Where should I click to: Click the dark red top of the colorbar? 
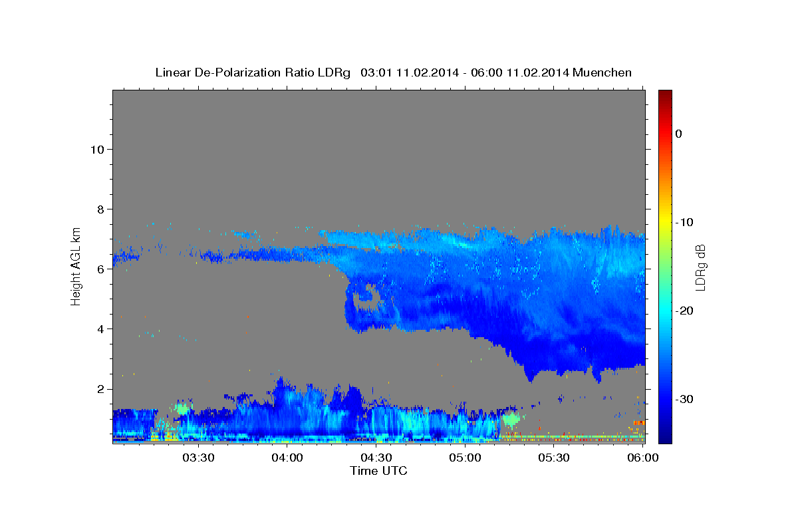pyautogui.click(x=664, y=95)
